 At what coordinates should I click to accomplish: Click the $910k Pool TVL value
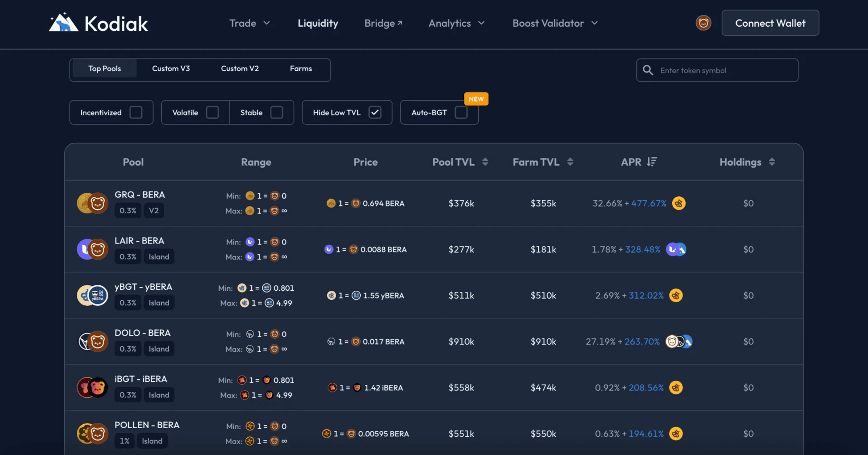(x=461, y=341)
